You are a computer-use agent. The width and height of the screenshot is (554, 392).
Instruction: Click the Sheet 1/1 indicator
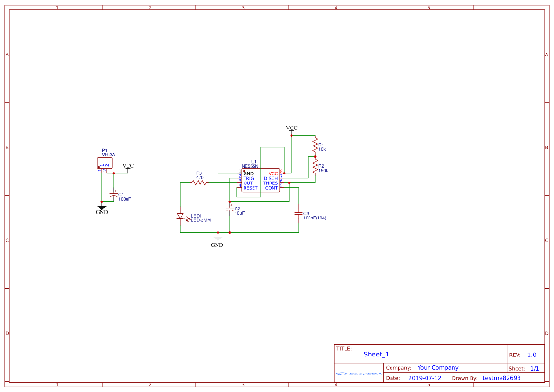click(535, 368)
